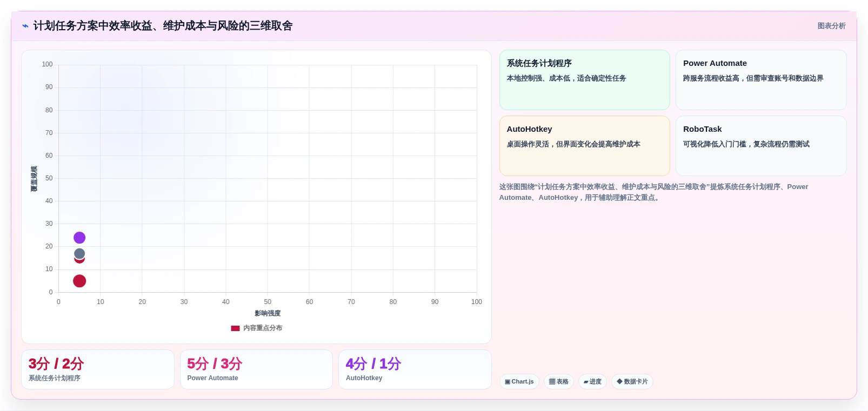Click the 5分 / 3分 Power Automate score
868x411 pixels.
tap(256, 369)
